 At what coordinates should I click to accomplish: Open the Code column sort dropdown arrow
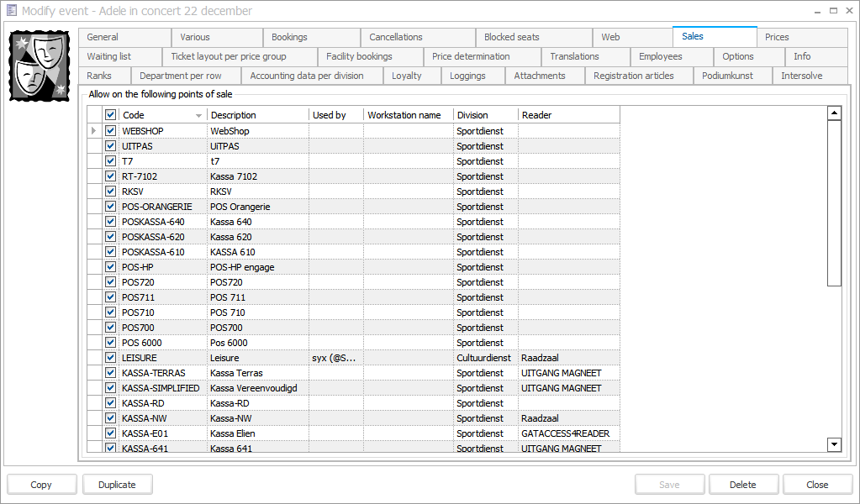click(199, 115)
